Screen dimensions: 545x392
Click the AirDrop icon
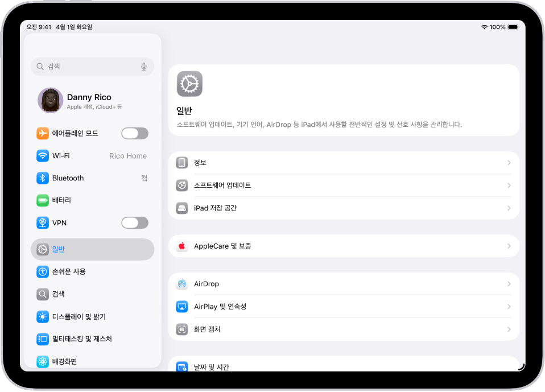(181, 283)
